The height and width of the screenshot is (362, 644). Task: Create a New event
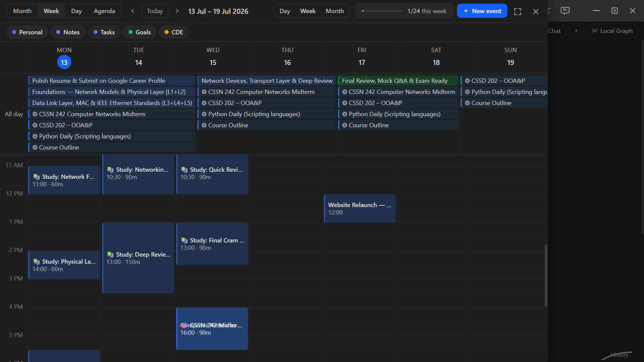(x=482, y=11)
